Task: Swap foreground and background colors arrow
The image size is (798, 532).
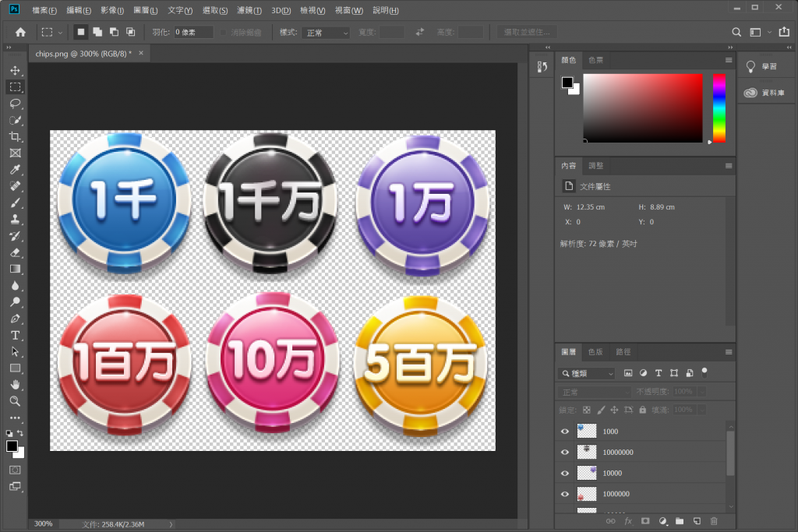Action: (19, 433)
